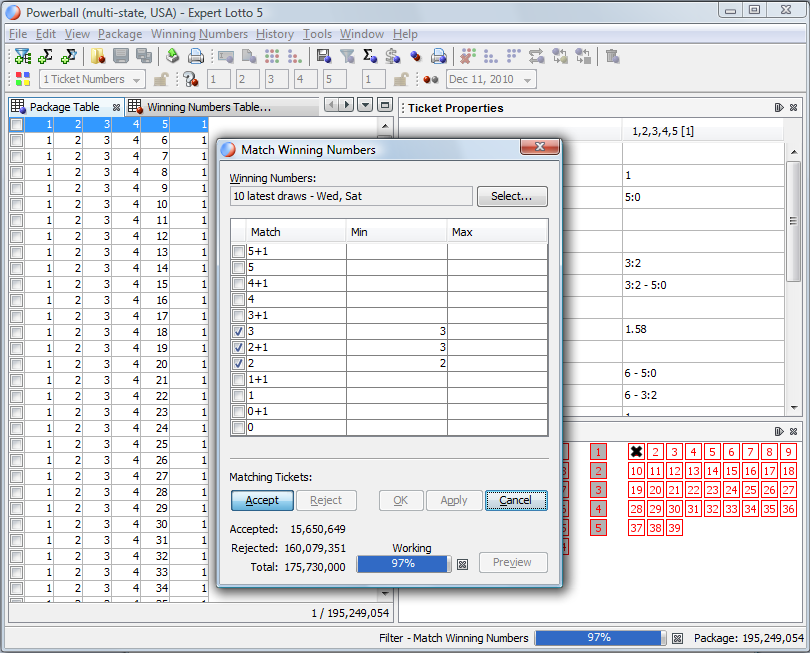Click the 97% progress bar in dialog
This screenshot has height=653, width=810.
point(405,563)
